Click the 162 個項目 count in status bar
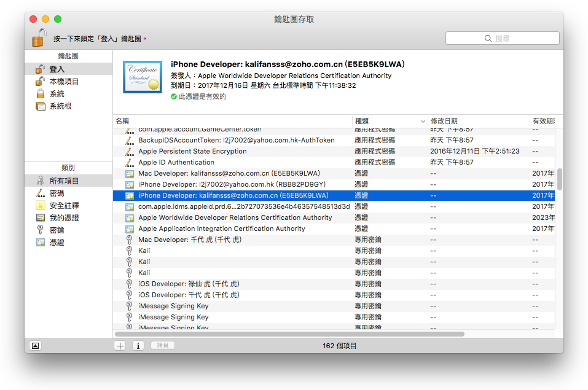 click(339, 346)
